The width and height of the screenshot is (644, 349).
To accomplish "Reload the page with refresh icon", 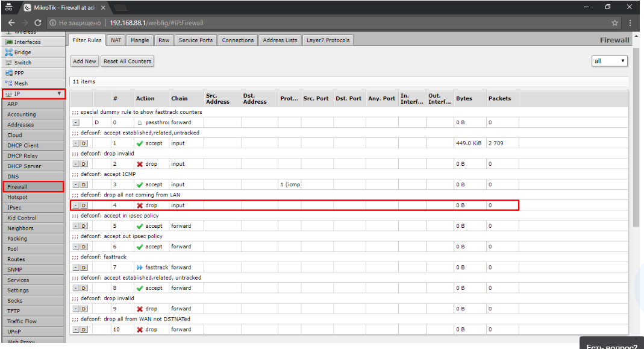I will tap(38, 23).
